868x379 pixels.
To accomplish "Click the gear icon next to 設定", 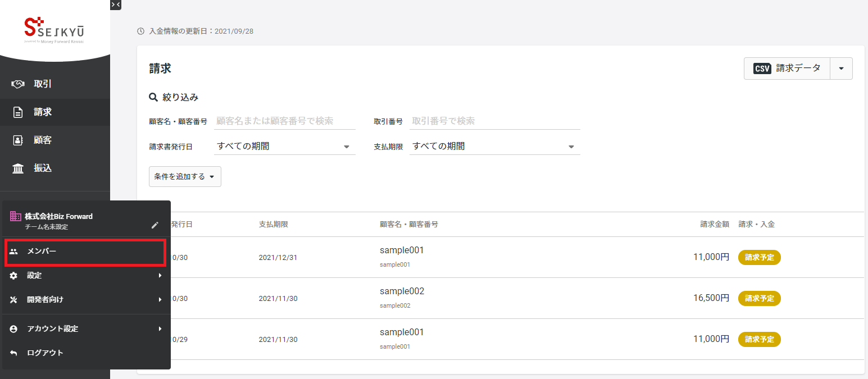I will pos(14,276).
